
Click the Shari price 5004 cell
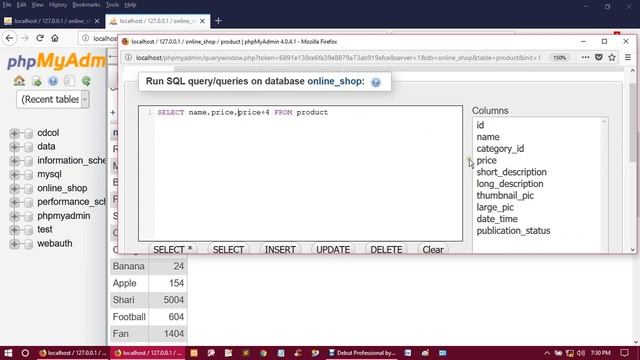(x=168, y=300)
